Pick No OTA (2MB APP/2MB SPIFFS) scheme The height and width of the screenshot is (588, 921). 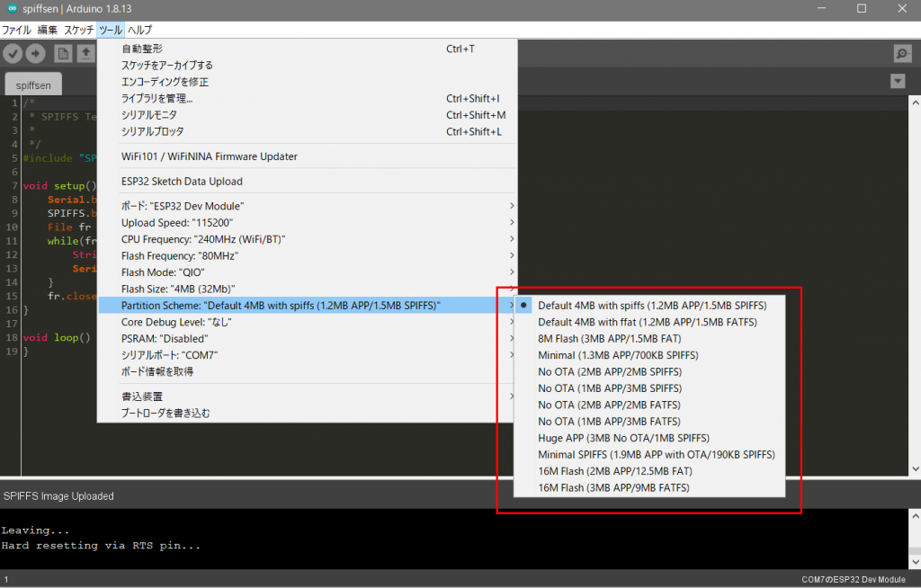coord(609,372)
